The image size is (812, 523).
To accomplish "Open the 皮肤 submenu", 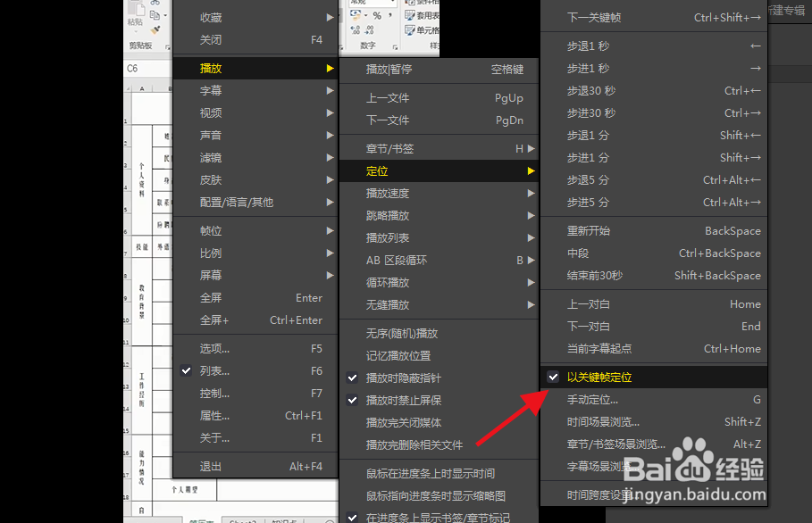I will [255, 179].
